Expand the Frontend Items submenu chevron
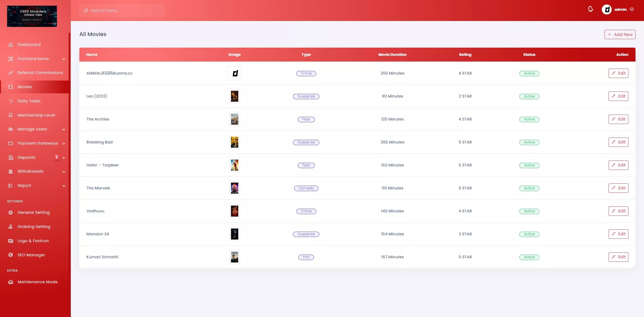Image resolution: width=644 pixels, height=317 pixels. tap(64, 59)
